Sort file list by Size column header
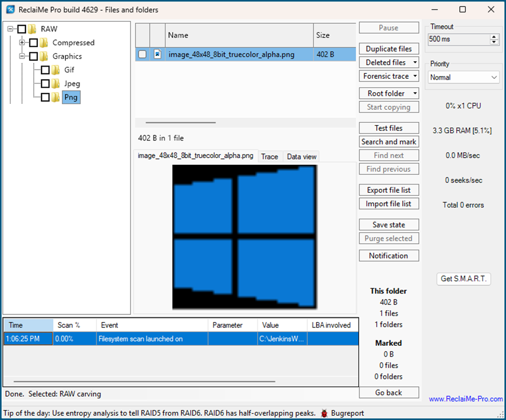 pos(334,35)
